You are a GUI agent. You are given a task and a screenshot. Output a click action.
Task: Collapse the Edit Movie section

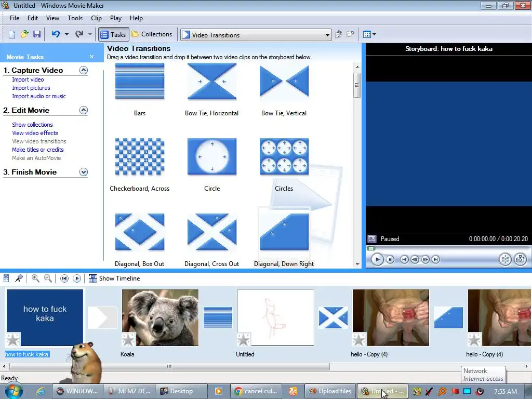[84, 110]
